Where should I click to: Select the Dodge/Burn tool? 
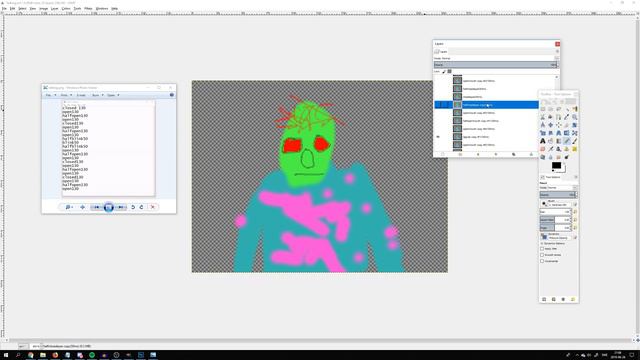point(567,157)
